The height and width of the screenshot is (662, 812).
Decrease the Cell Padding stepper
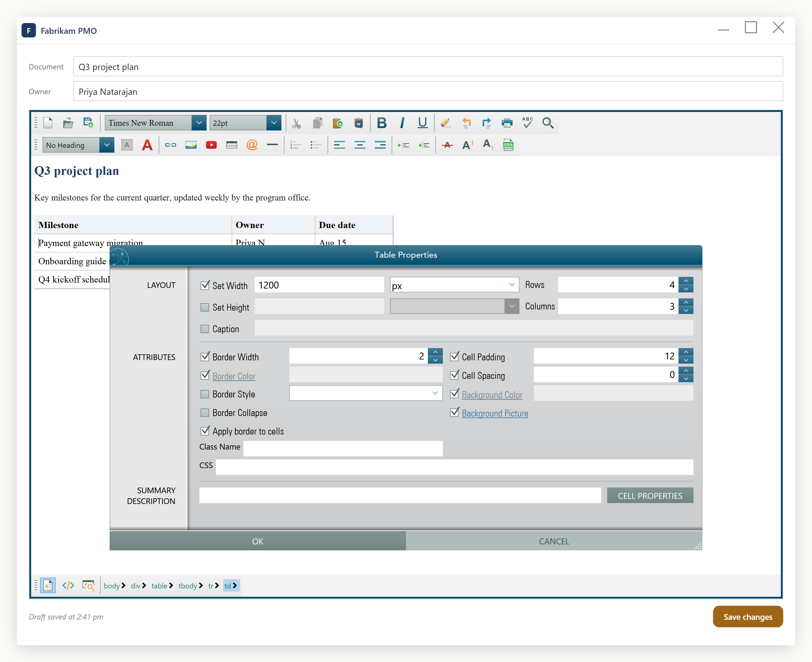686,360
